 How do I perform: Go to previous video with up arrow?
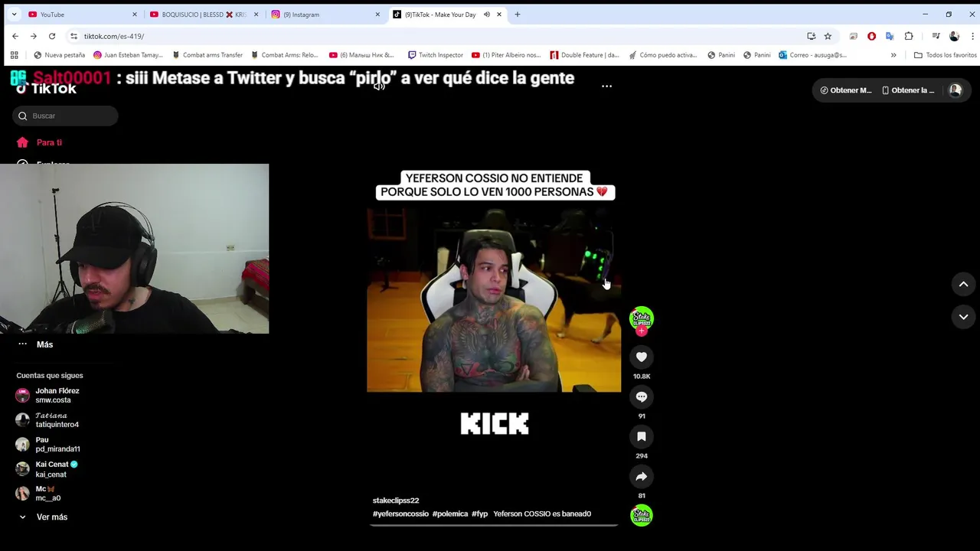pos(963,284)
